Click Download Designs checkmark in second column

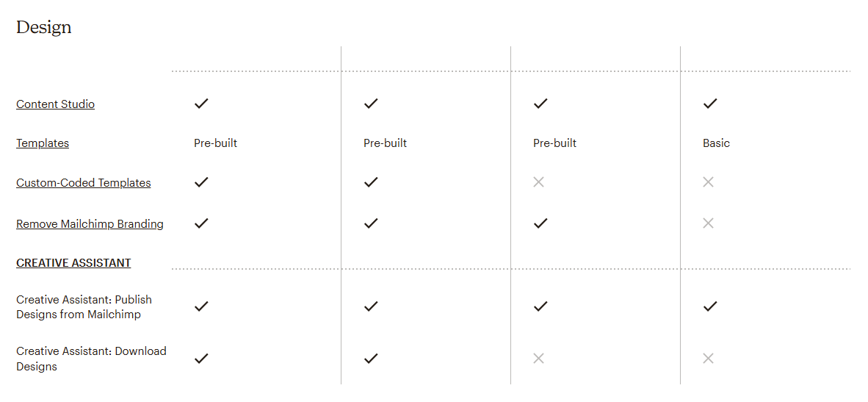371,358
